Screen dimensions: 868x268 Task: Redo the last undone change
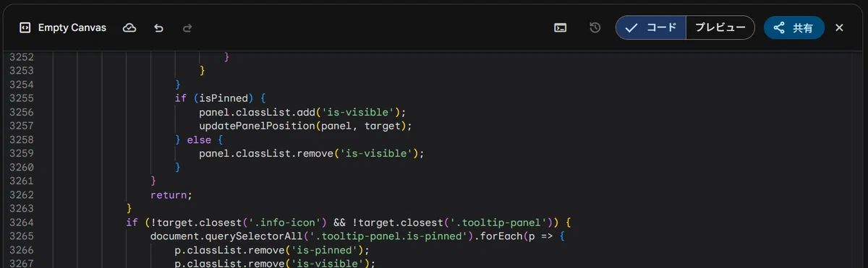(187, 27)
